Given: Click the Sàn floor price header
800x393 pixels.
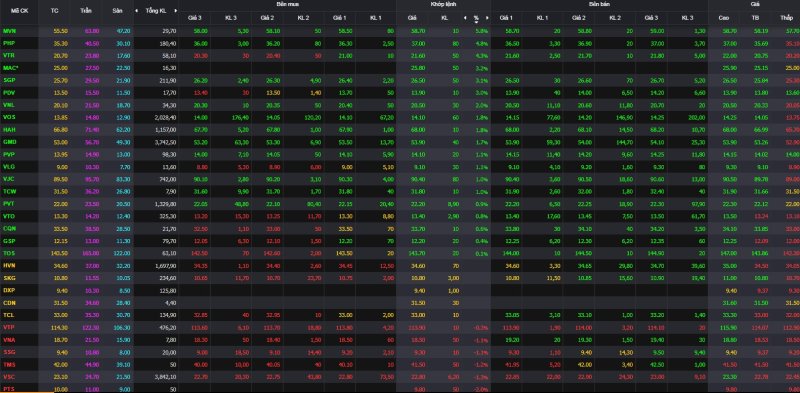Looking at the screenshot, I should 117,10.
